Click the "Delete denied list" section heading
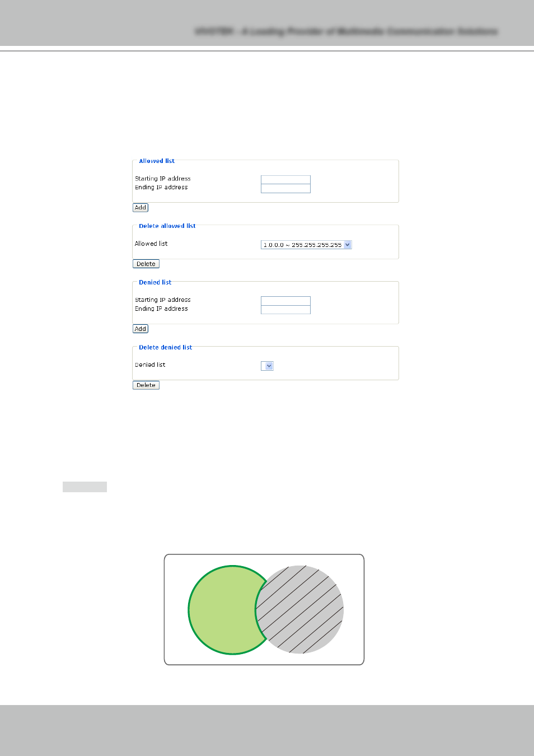 point(166,347)
